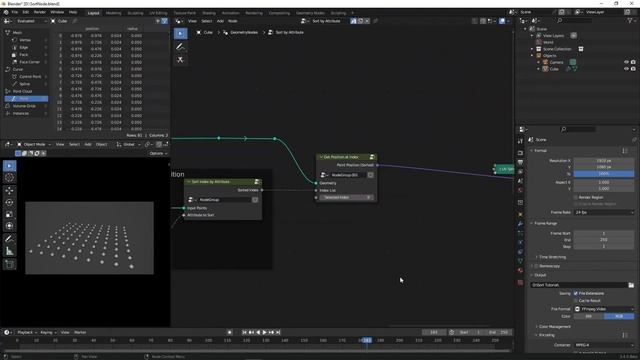Viewport: 640px width, 360px height.
Task: Click the Blender logo menu icon
Action: click(x=6, y=12)
